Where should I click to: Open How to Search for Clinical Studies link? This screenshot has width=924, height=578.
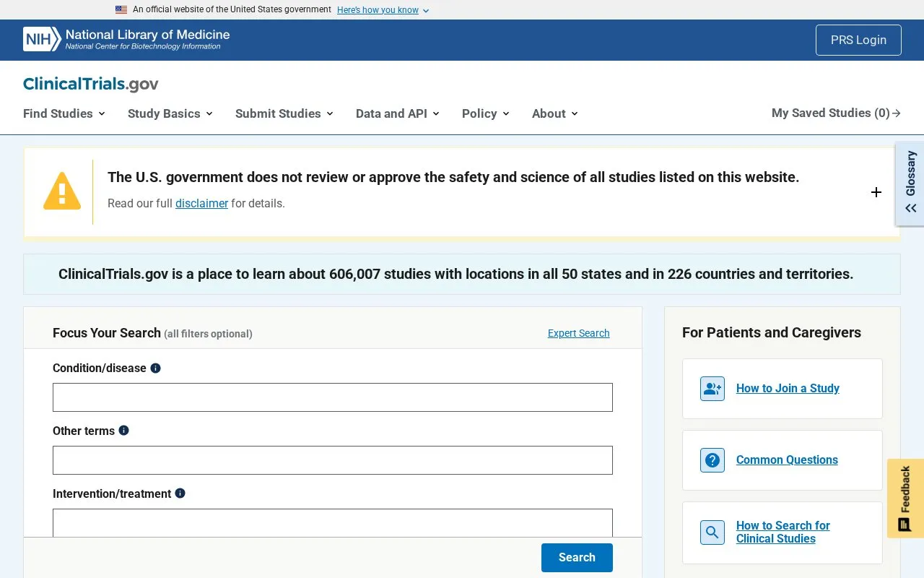pyautogui.click(x=783, y=532)
